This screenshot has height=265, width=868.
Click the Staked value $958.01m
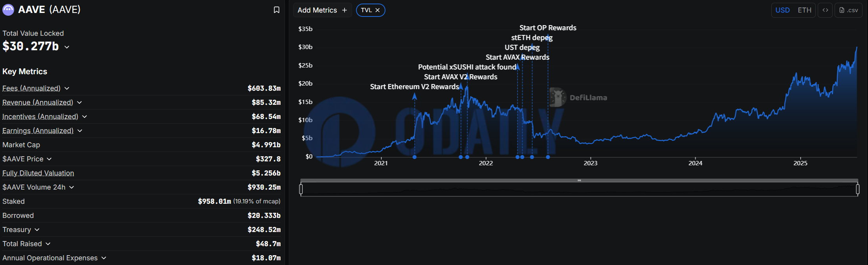(x=215, y=201)
